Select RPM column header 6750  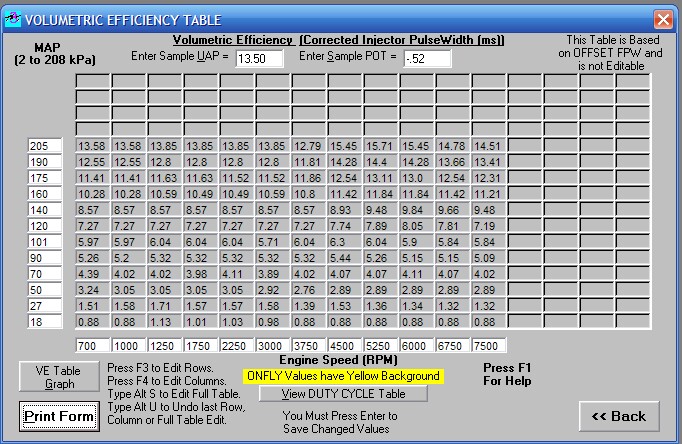click(x=454, y=346)
